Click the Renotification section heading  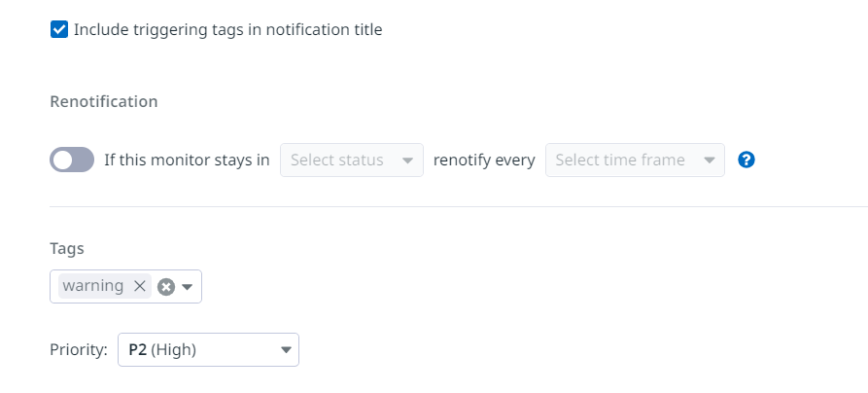pyautogui.click(x=103, y=101)
